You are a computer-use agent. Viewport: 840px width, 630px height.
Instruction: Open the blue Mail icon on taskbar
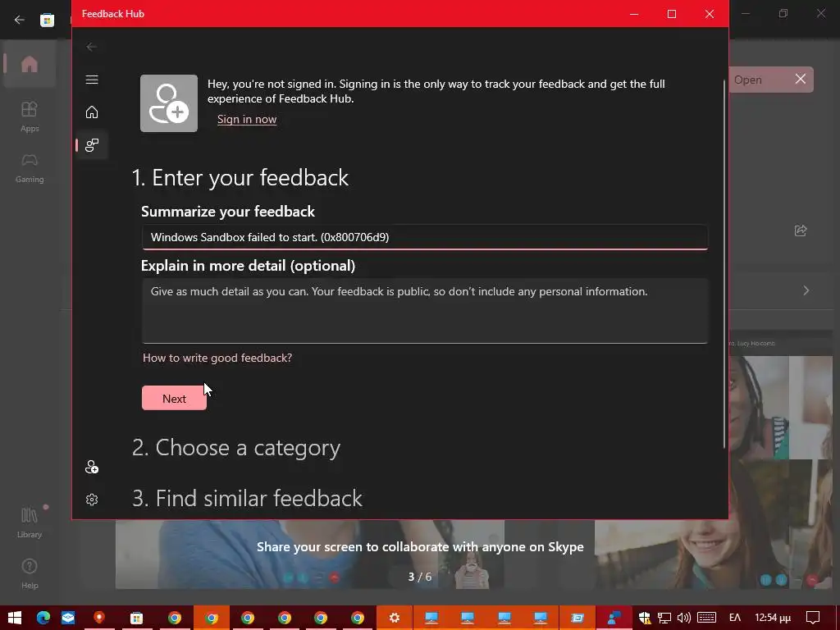[68, 618]
